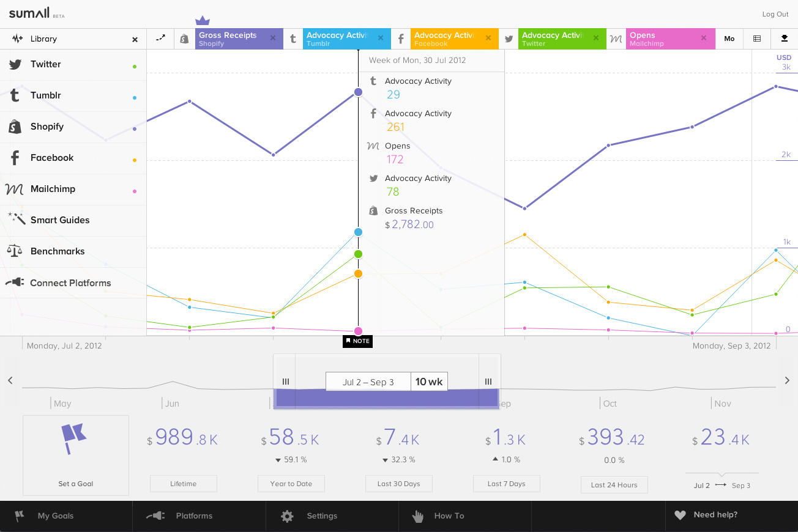Click the NOTE marker below the chart
The width and height of the screenshot is (798, 532).
(x=357, y=341)
